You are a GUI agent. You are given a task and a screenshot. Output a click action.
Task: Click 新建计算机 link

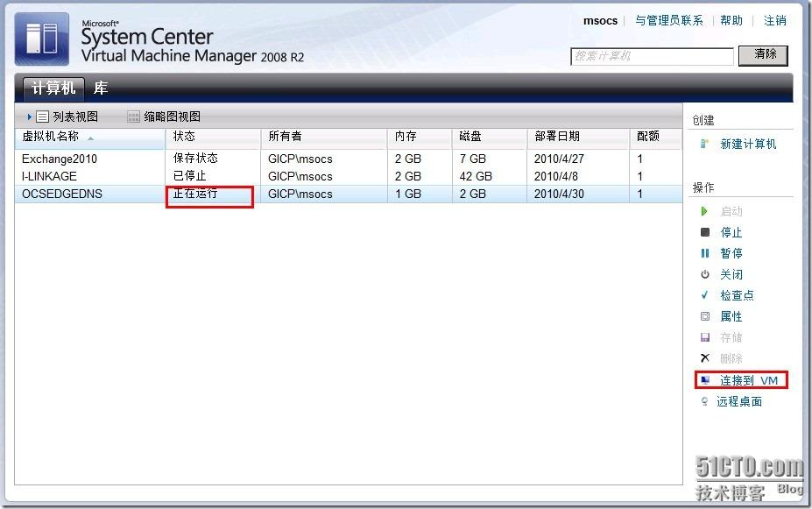coord(748,144)
